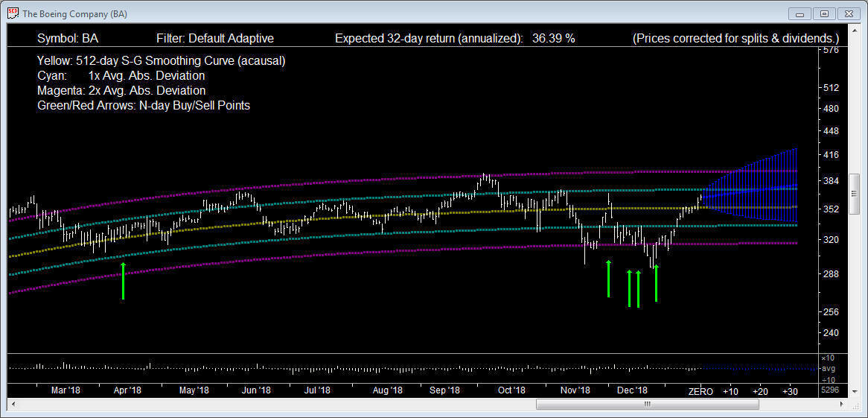Click the '+30' forecast axis label
This screenshot has width=868, height=418.
click(789, 391)
